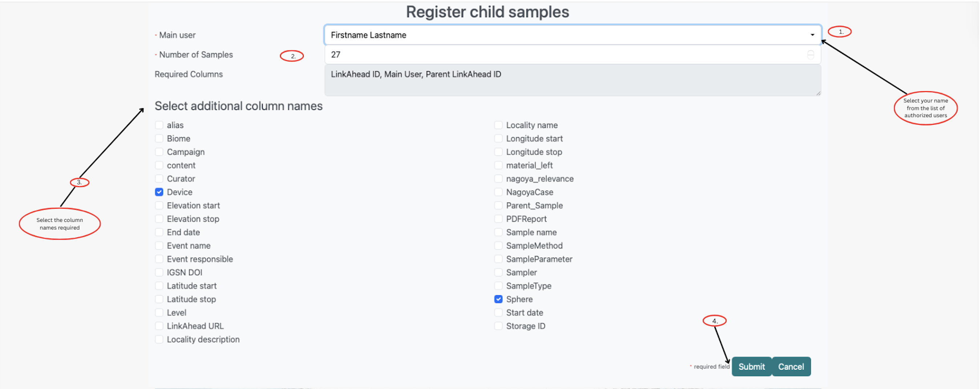
Task: Check the SampleMethod option
Action: coord(498,245)
